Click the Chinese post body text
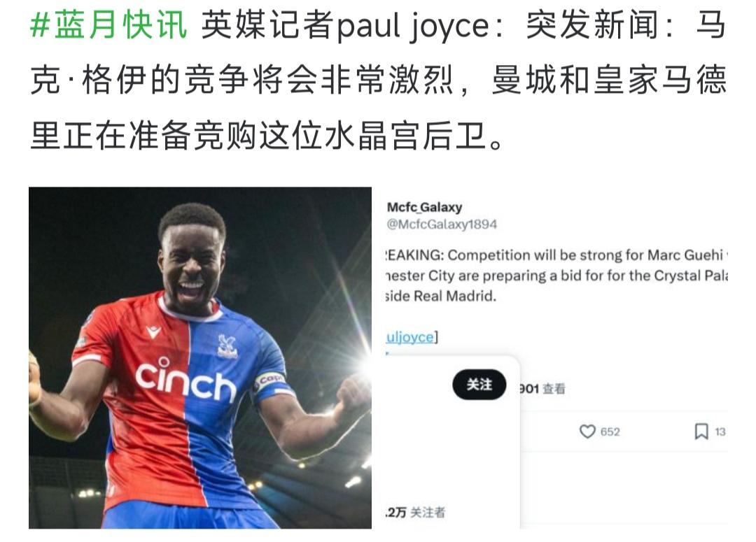 pos(377,80)
